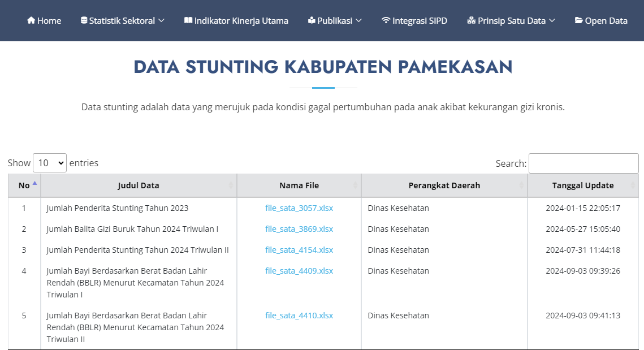Focus the table Search input field
Screen dimensions: 644x350
click(x=584, y=163)
